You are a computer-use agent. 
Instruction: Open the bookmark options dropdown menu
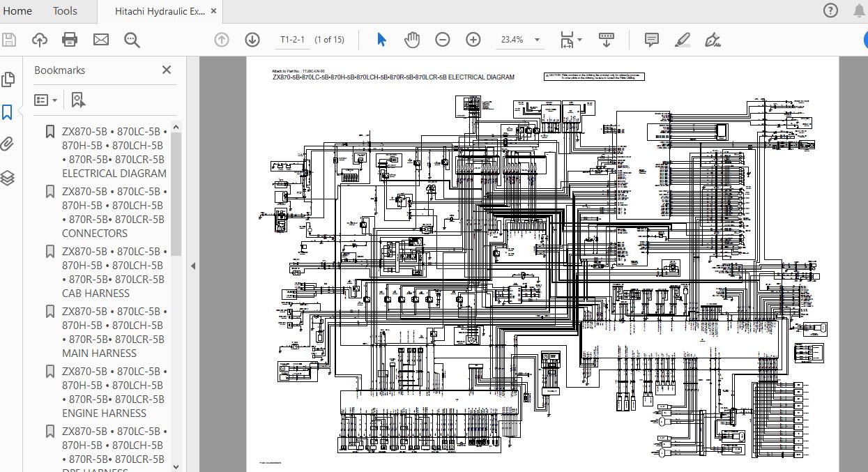(x=46, y=100)
